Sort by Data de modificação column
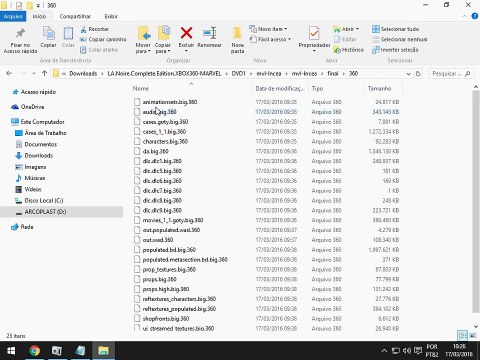This screenshot has width=480, height=360. pos(280,88)
